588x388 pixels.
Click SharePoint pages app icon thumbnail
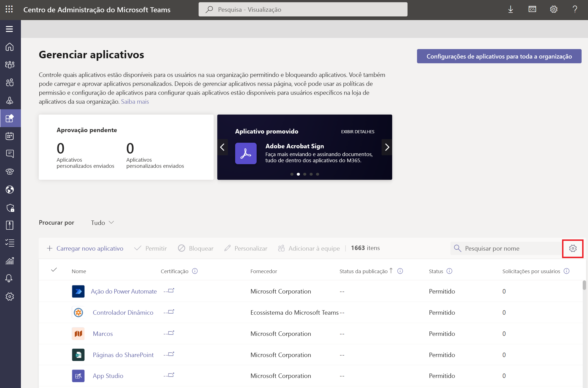pos(78,355)
